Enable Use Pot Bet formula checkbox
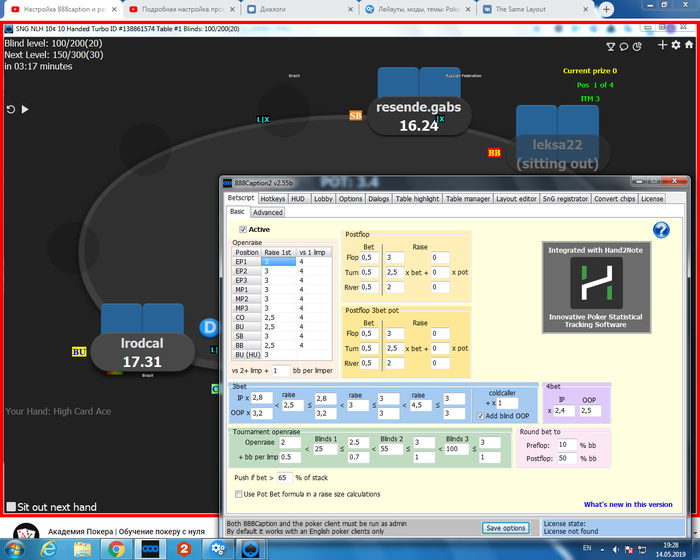700x560 pixels. pos(238,494)
